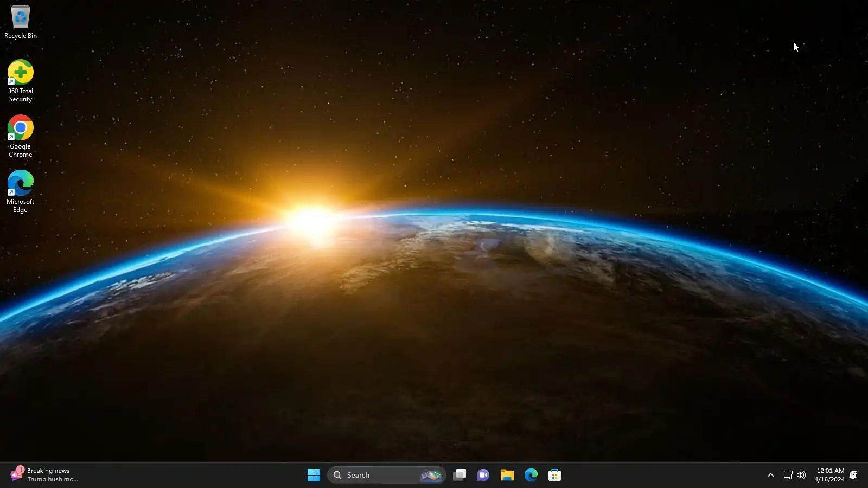Open the Windows Start menu

point(314,475)
